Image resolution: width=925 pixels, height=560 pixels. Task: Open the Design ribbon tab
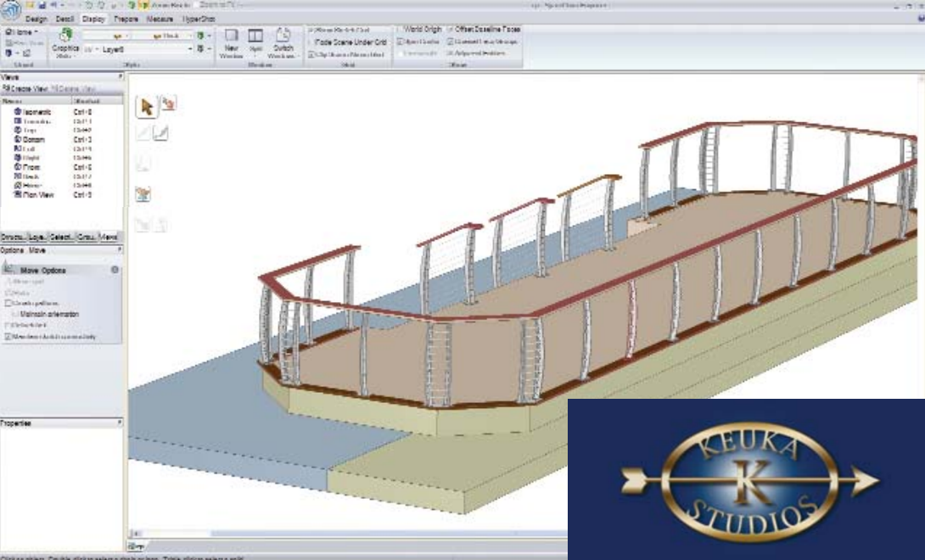pyautogui.click(x=36, y=18)
